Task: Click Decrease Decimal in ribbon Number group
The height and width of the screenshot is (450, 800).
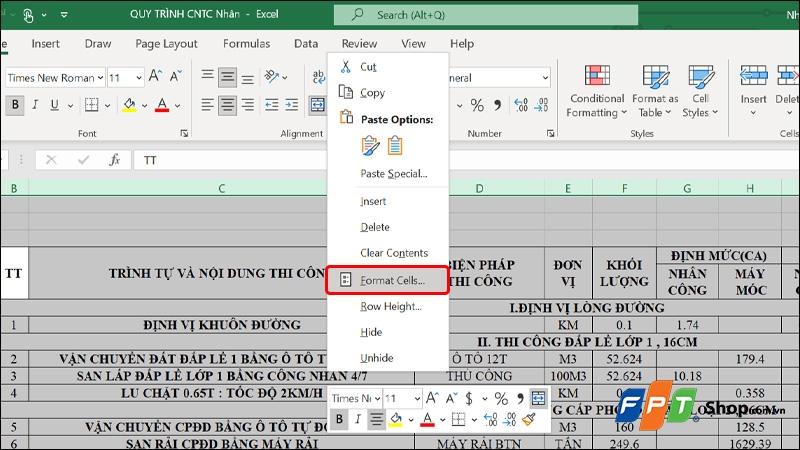Action: 541,105
